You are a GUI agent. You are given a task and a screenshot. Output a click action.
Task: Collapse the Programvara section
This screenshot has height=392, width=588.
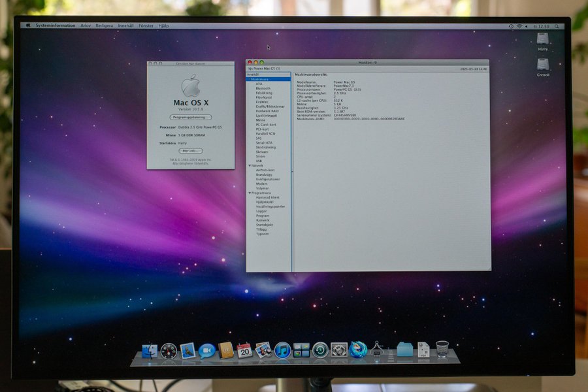click(x=250, y=193)
